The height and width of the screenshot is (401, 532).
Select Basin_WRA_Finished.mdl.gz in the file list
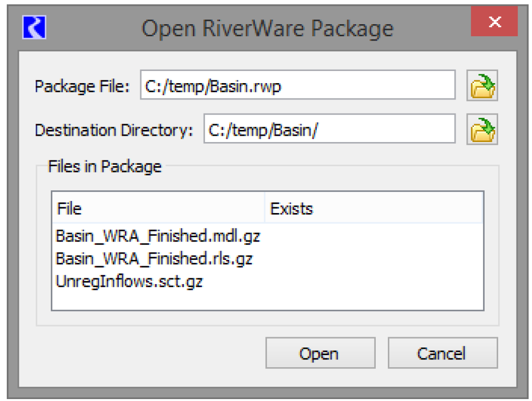(x=158, y=236)
